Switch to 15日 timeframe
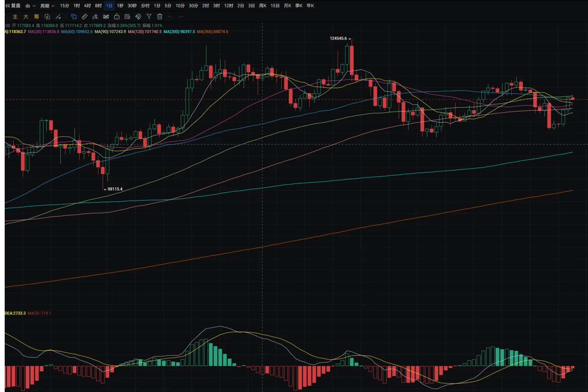 [x=275, y=6]
